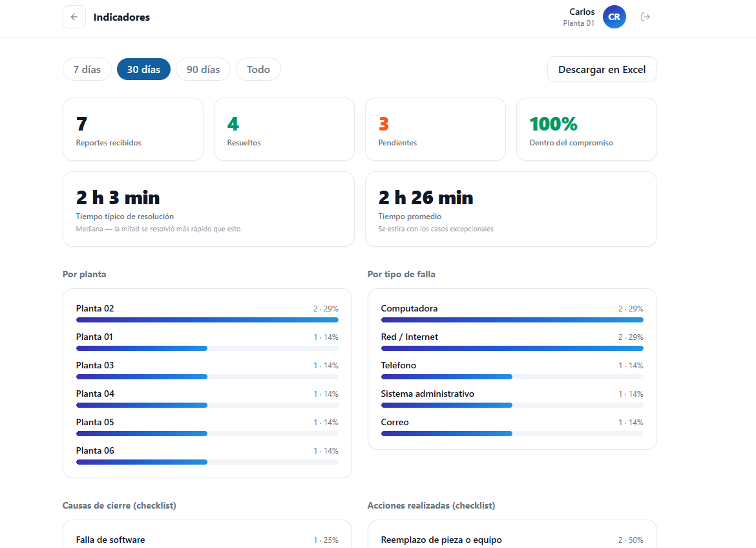Switch to the 90 días range

point(203,69)
